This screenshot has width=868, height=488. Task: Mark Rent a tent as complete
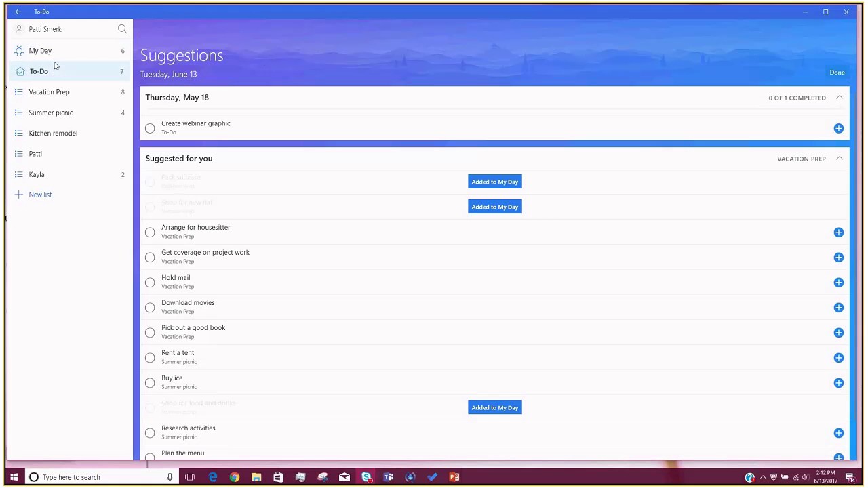pos(150,358)
